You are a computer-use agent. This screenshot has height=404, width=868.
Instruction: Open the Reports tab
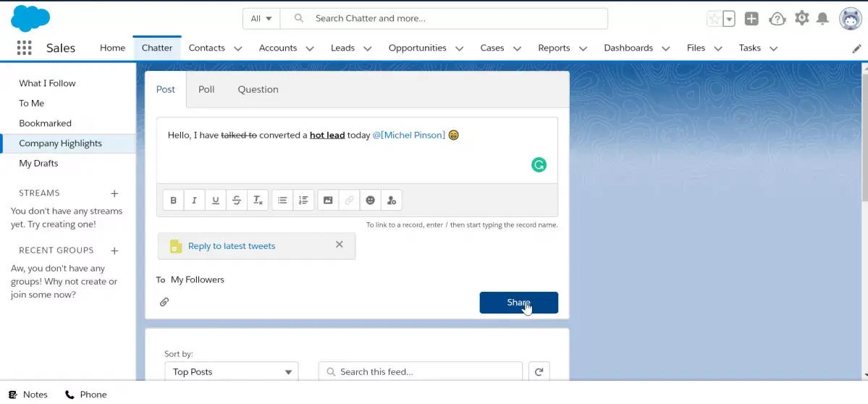pyautogui.click(x=554, y=49)
